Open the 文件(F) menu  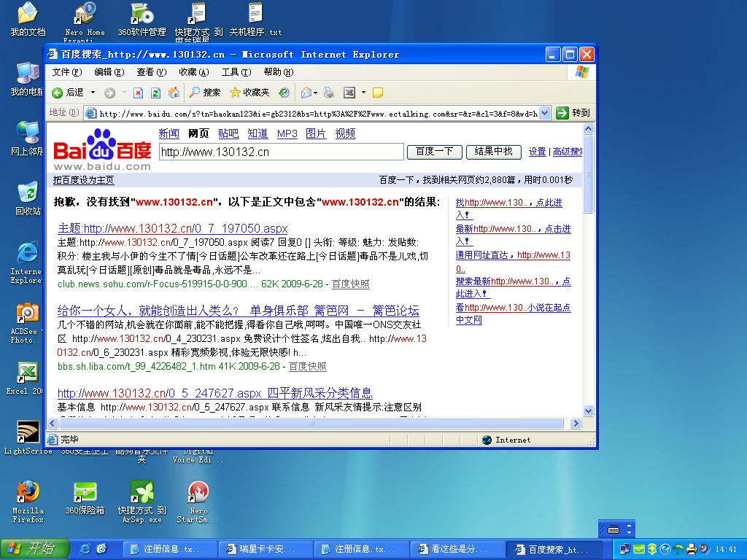coord(66,72)
